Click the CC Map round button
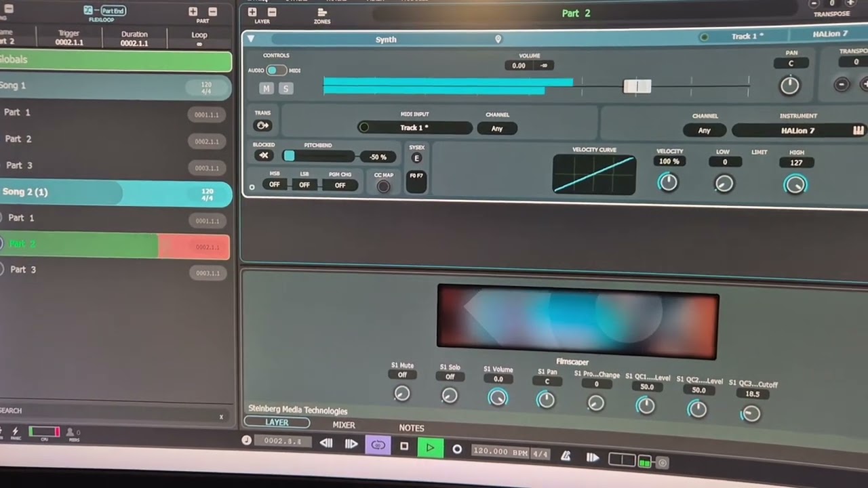The image size is (868, 488). (x=383, y=186)
